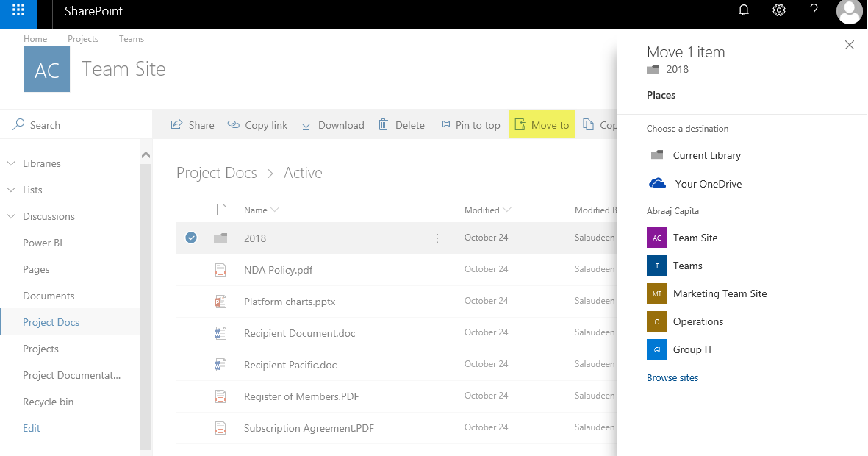
Task: Open the ellipsis menu on the 2018 row
Action: point(437,238)
